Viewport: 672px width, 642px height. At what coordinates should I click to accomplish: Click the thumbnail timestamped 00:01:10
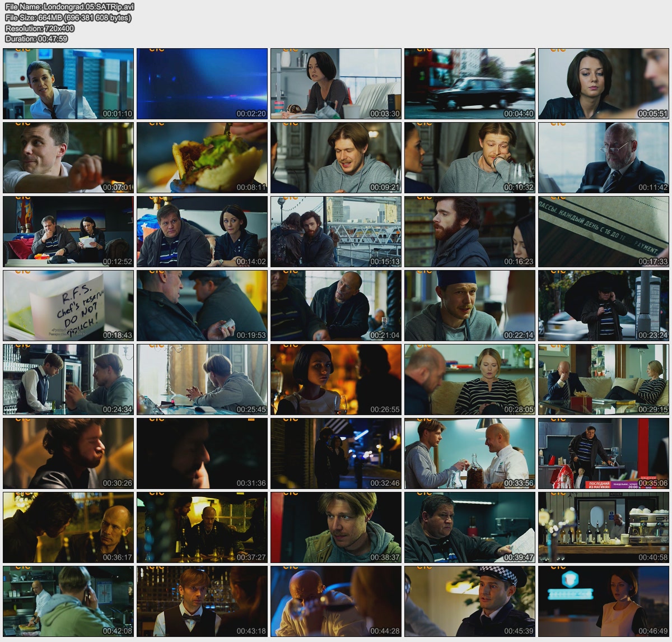tap(68, 83)
